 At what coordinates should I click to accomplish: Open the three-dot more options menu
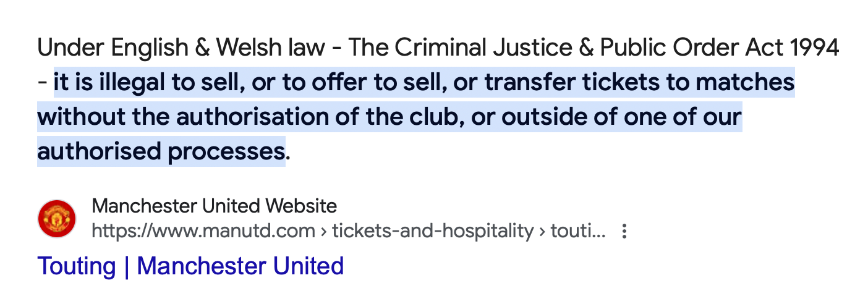pyautogui.click(x=624, y=232)
